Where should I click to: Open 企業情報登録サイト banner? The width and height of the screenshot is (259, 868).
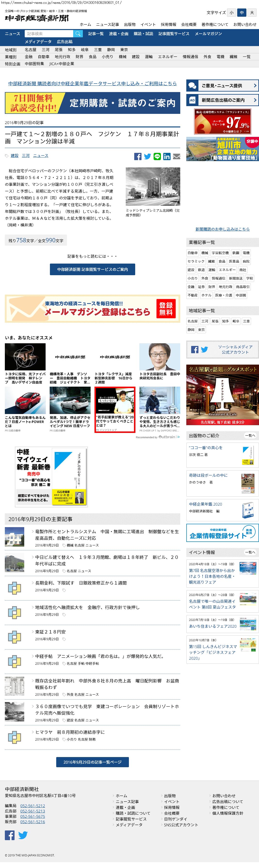(222, 533)
